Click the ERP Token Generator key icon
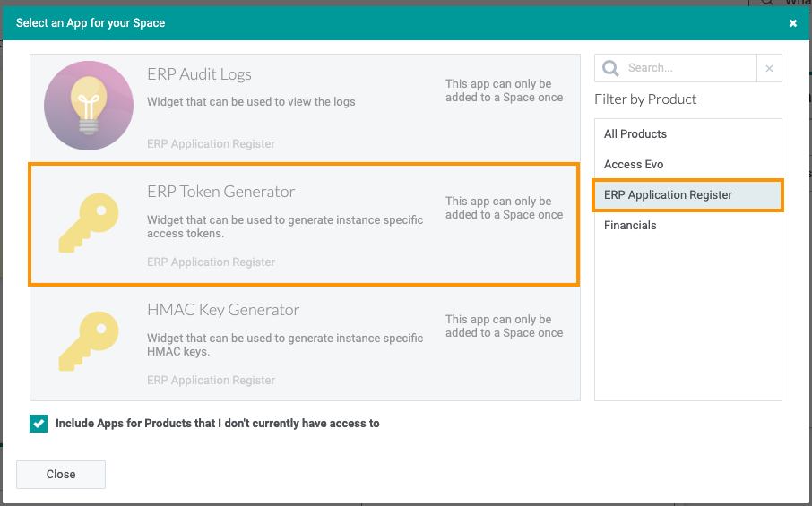This screenshot has height=506, width=812. [x=89, y=223]
